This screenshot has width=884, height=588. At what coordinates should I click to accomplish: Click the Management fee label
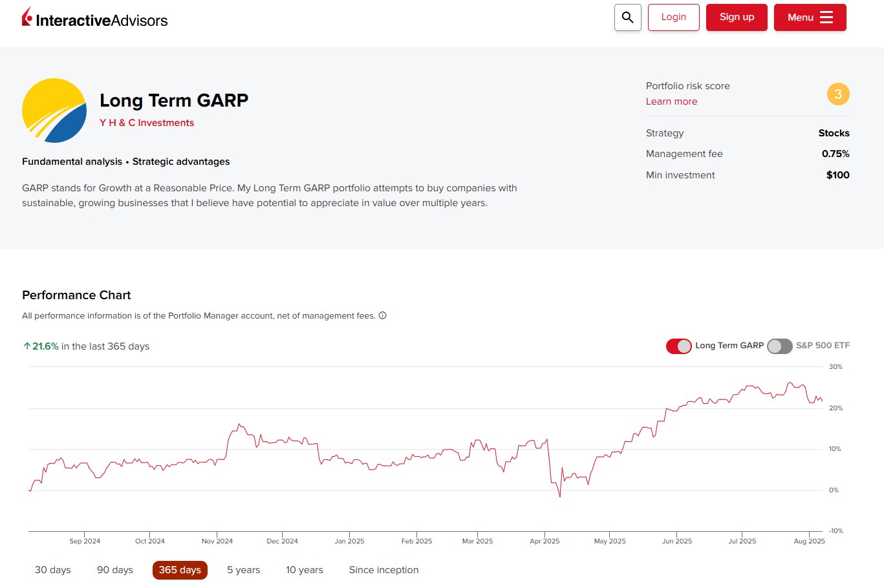(684, 154)
